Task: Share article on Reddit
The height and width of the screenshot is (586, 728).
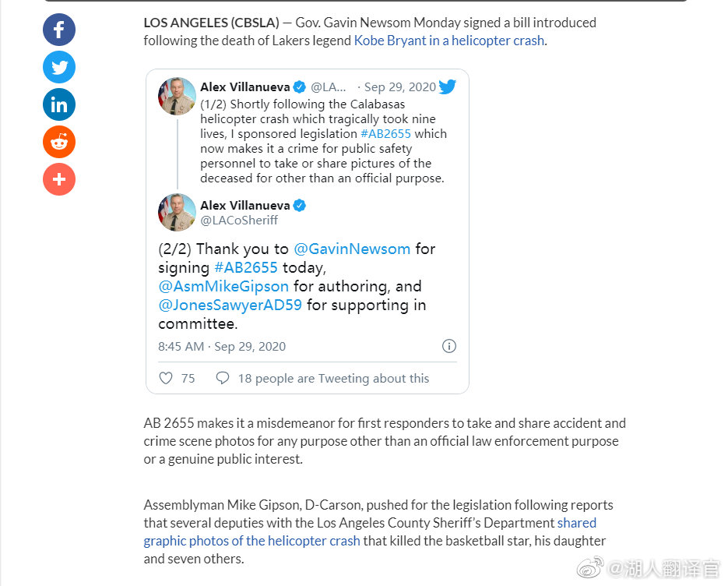Action: [x=59, y=142]
